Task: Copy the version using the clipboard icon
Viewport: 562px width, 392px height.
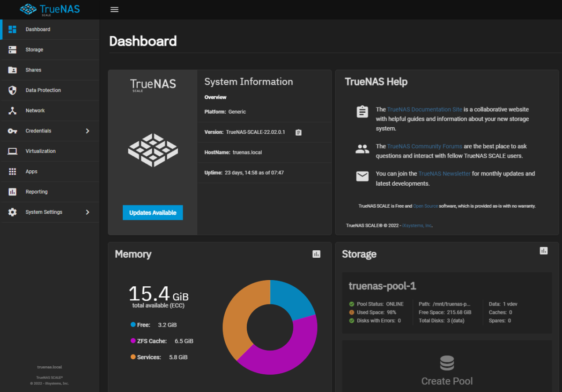Action: click(298, 132)
